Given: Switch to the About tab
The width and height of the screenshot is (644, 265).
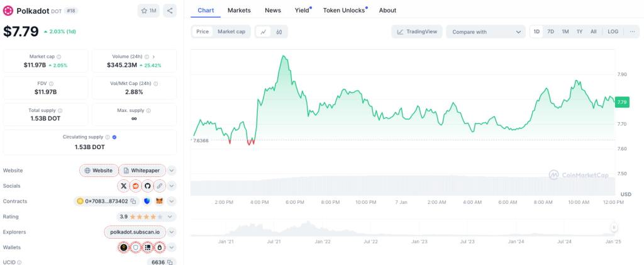Looking at the screenshot, I should coord(387,10).
